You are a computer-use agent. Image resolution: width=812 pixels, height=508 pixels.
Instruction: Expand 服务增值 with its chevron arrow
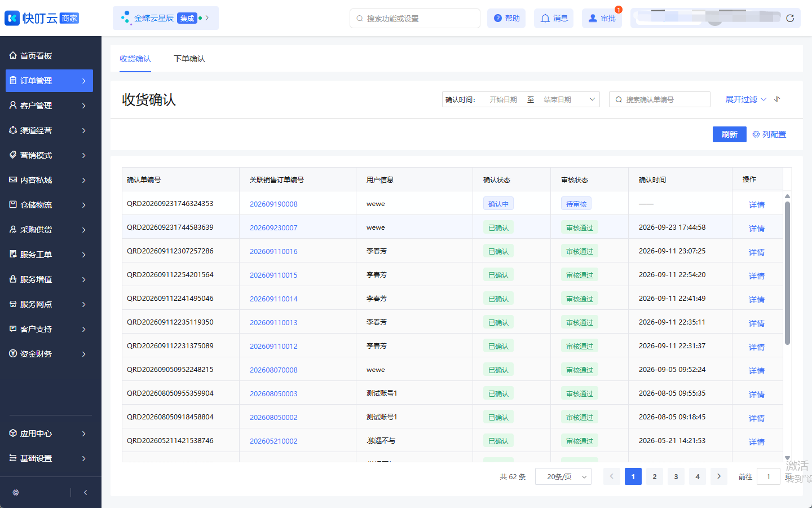[x=84, y=279]
